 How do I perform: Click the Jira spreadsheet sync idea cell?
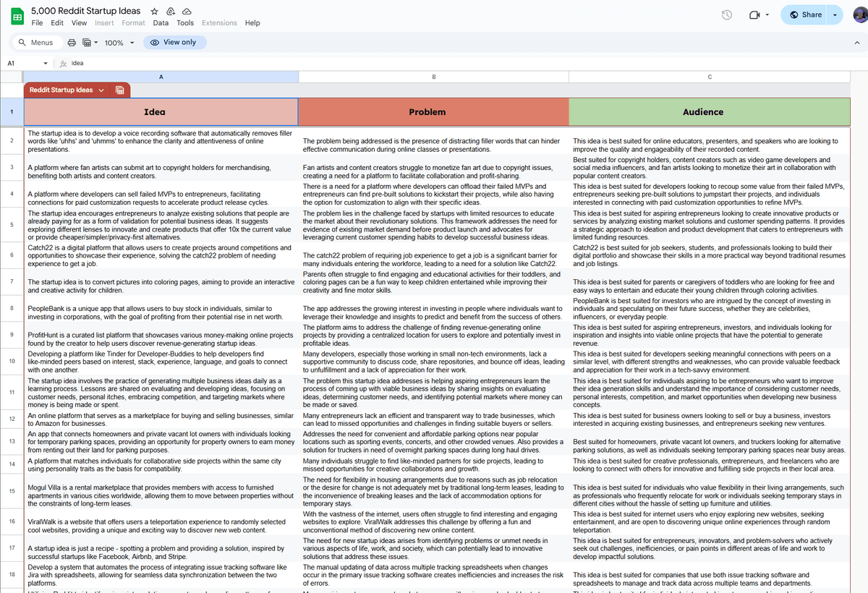pos(161,575)
